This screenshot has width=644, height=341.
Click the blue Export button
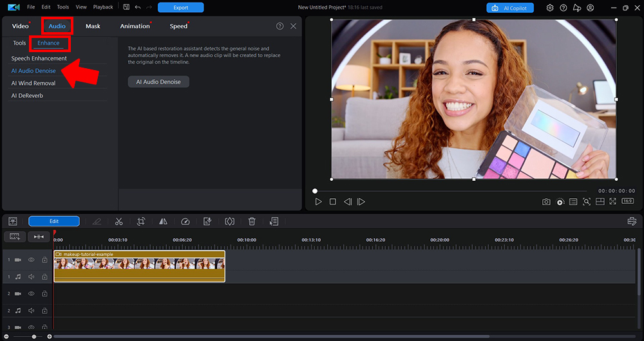point(180,8)
